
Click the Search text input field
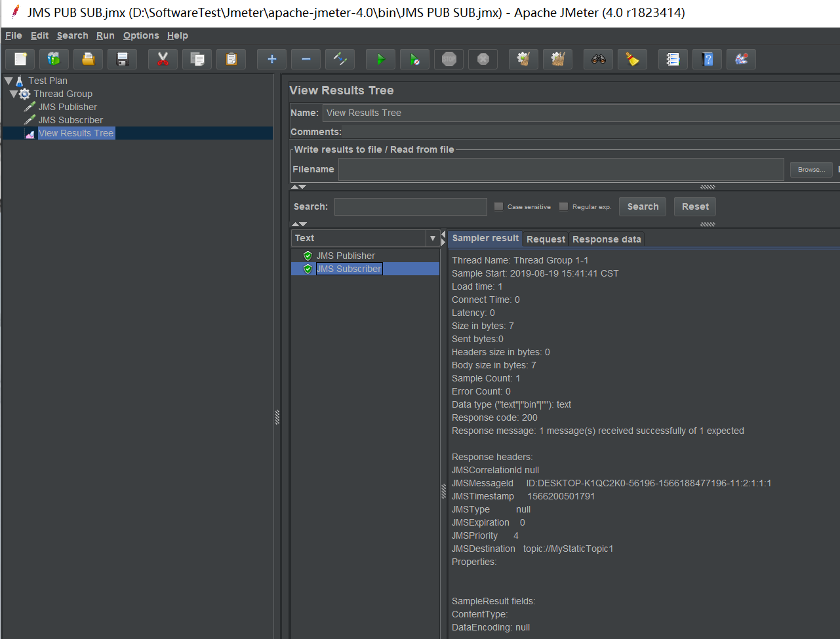(410, 206)
